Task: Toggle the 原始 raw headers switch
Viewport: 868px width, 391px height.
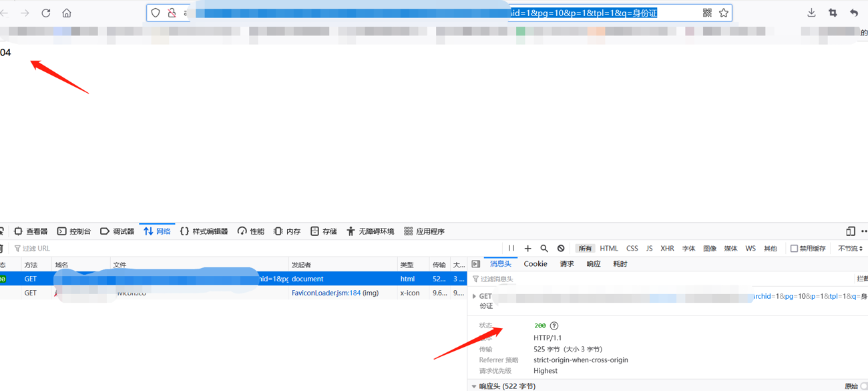Action: coord(863,386)
